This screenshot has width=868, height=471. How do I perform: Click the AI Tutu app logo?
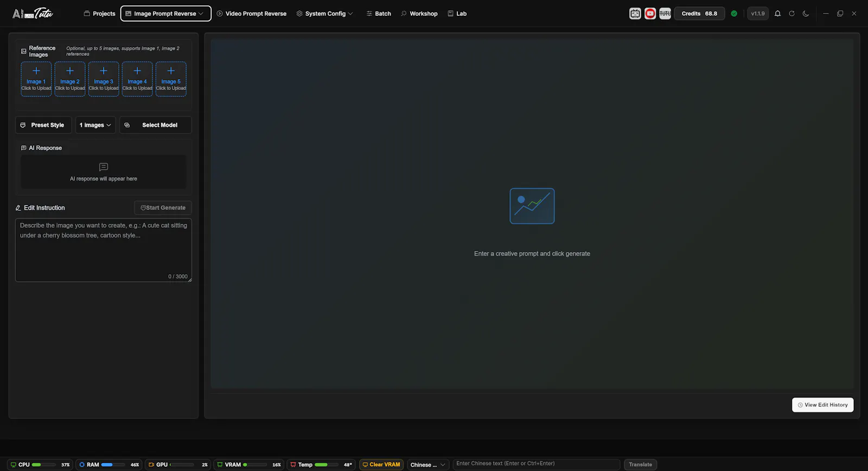(33, 14)
